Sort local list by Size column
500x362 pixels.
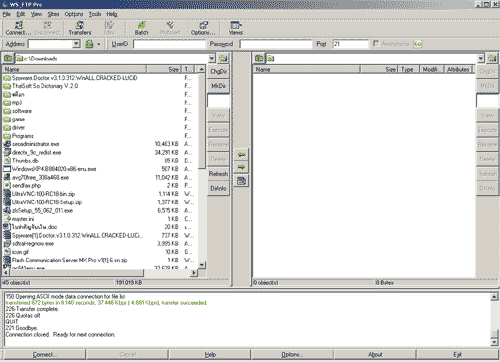(x=164, y=69)
